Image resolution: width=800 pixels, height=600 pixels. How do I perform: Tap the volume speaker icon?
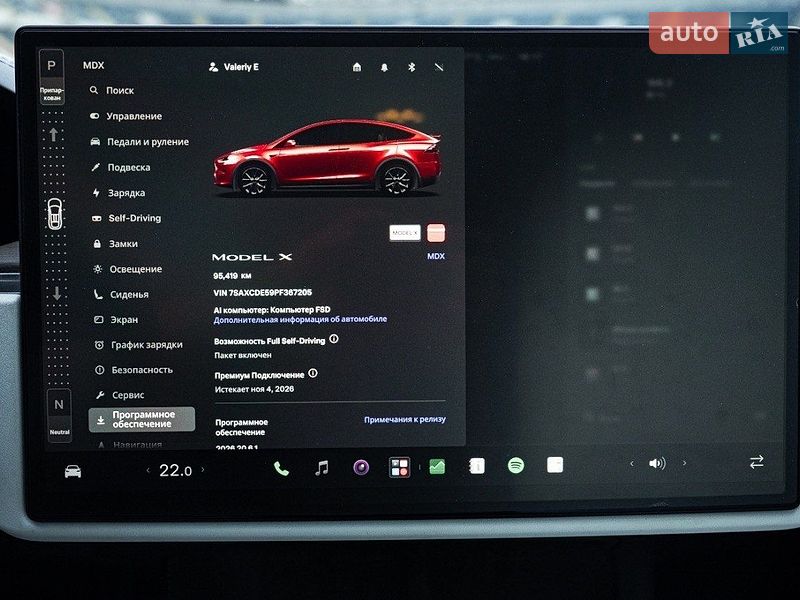click(657, 463)
